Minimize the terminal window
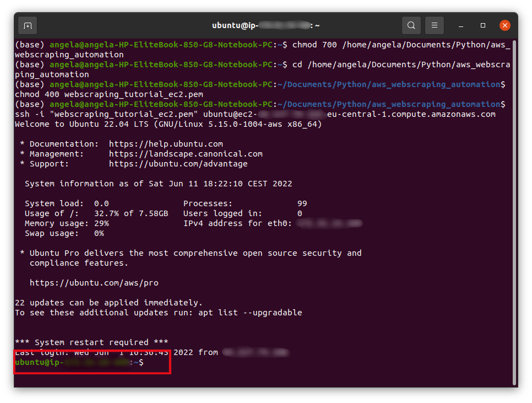532x403 pixels. click(461, 25)
